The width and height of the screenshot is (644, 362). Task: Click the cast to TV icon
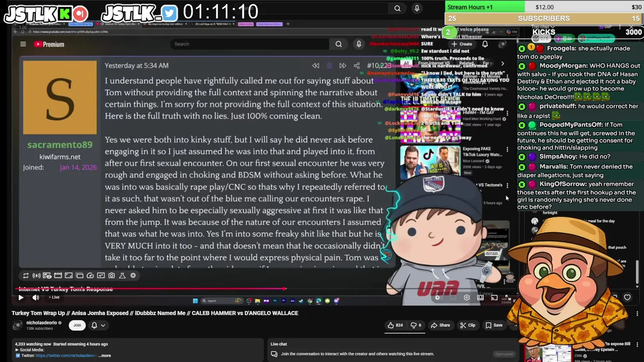click(494, 298)
